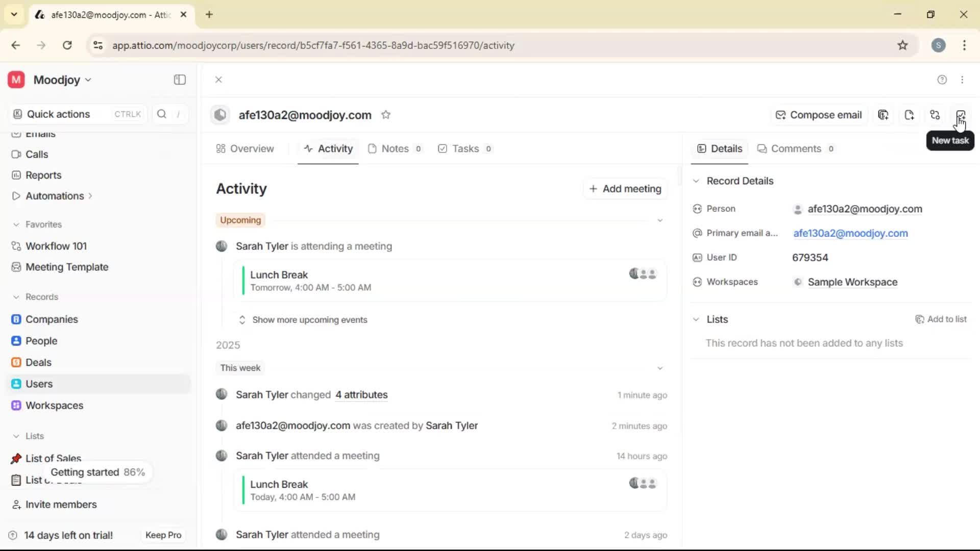Toggle the eye icon on Lunch Break
Image resolution: width=980 pixels, height=551 pixels.
point(634,274)
